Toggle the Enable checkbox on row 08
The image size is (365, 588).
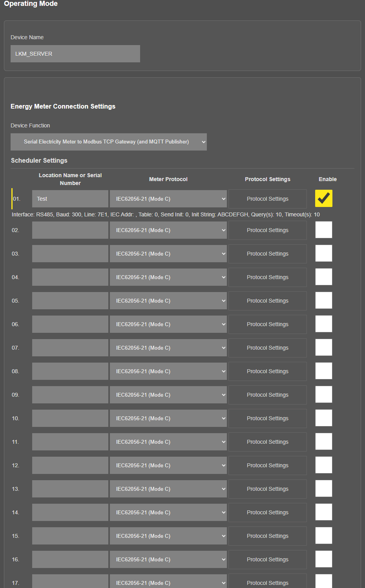click(x=324, y=371)
